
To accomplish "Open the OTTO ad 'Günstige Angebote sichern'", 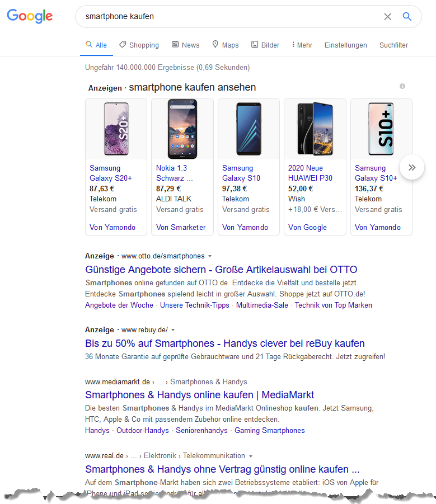I will (221, 270).
